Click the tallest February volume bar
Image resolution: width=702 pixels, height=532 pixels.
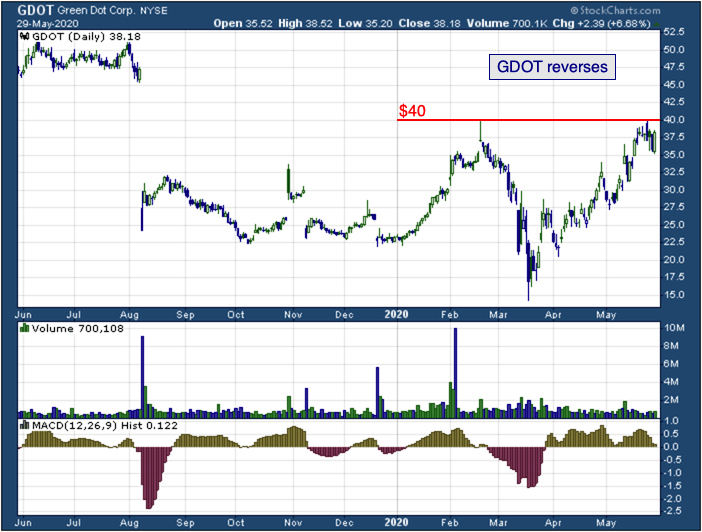[x=456, y=373]
